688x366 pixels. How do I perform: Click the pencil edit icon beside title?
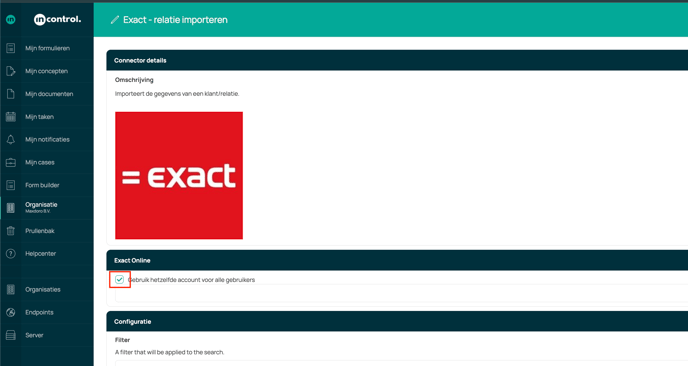[x=115, y=20]
